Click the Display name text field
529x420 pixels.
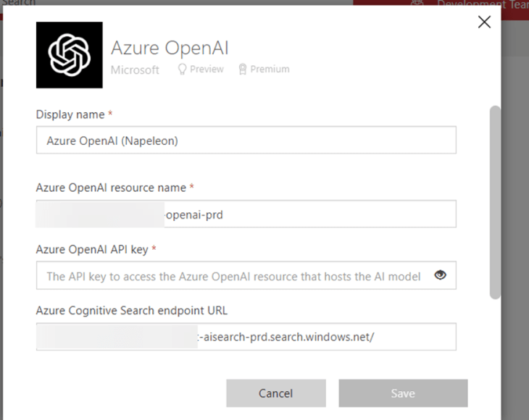tap(246, 140)
